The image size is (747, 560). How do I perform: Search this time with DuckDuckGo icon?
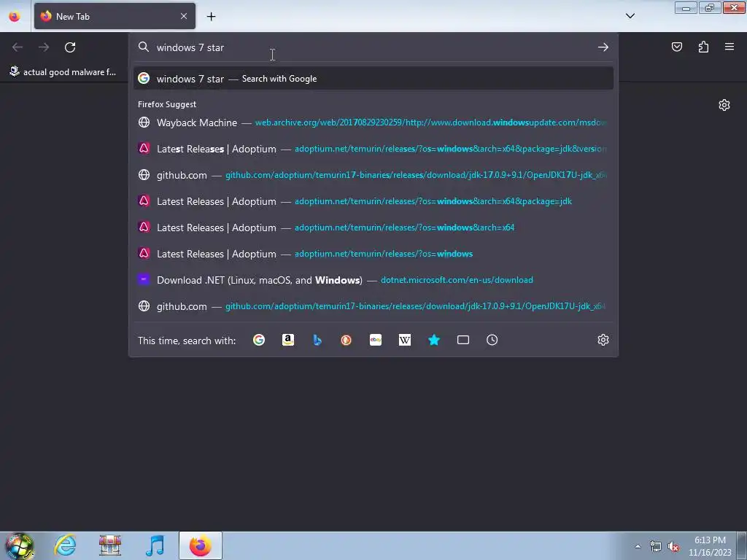click(347, 340)
